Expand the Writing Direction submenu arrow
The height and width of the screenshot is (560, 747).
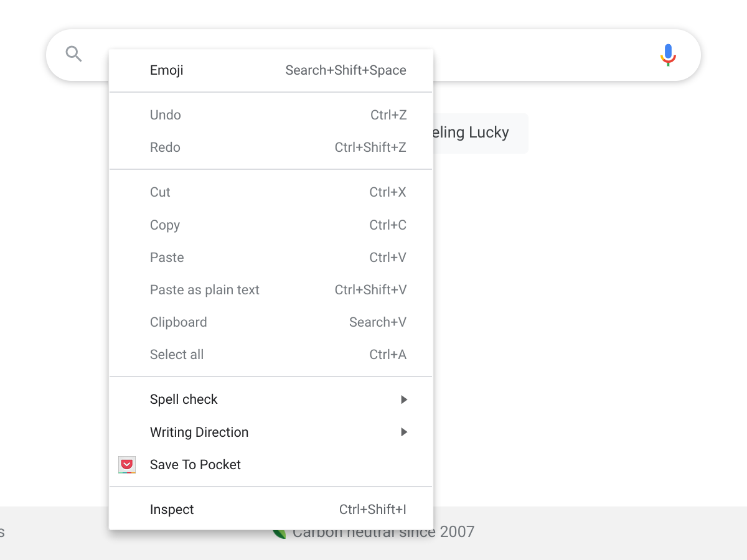click(x=404, y=432)
